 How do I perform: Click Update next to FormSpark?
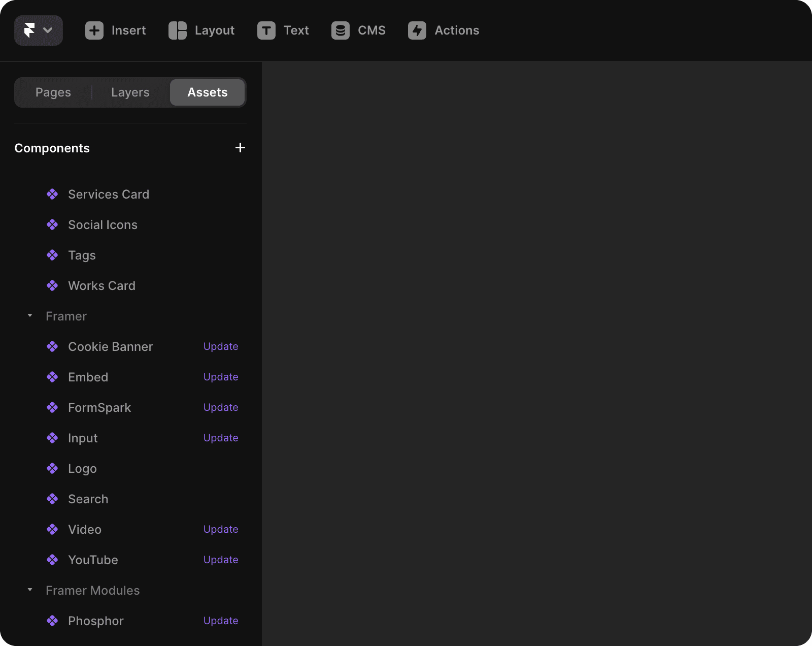221,407
